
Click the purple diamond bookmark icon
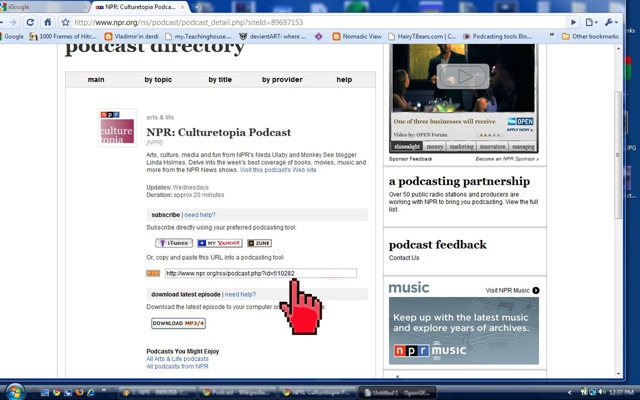(x=318, y=36)
